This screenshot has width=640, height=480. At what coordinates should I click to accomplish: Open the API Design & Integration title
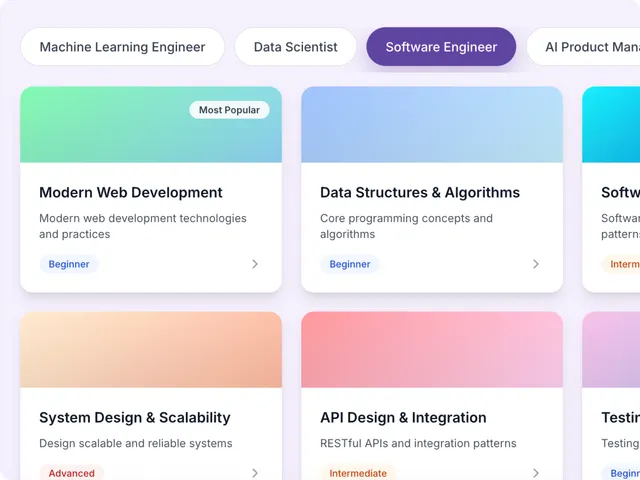(403, 418)
